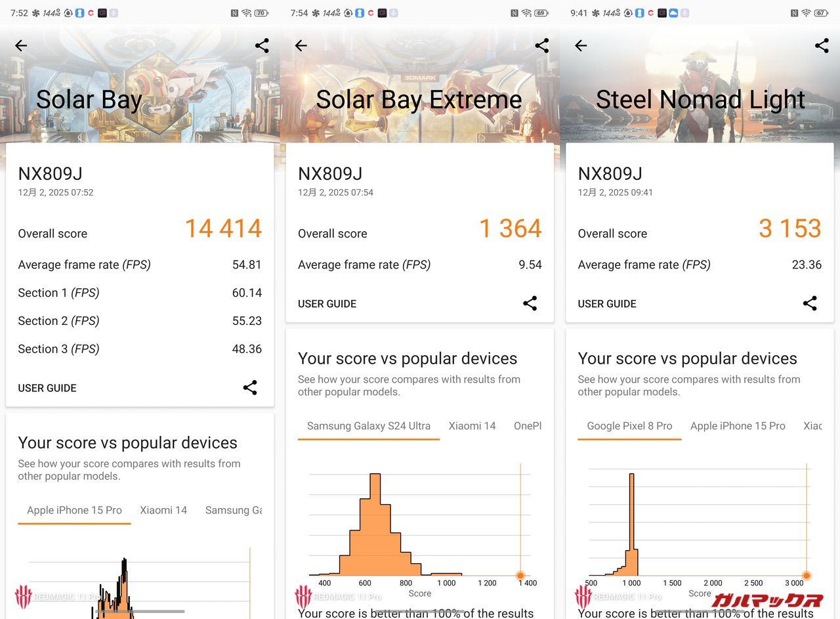Viewport: 840px width, 619px height.
Task: Share the Solar Bay header result
Action: click(x=262, y=45)
